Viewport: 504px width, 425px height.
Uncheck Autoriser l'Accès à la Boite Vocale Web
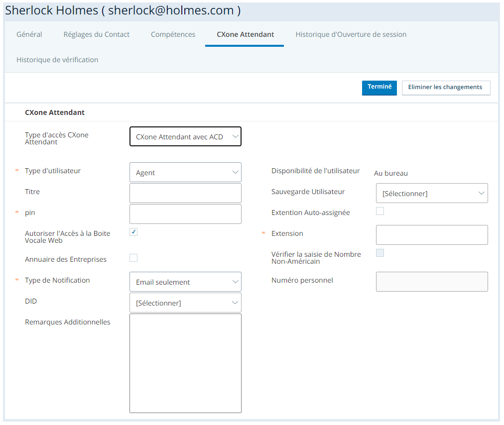pyautogui.click(x=133, y=232)
